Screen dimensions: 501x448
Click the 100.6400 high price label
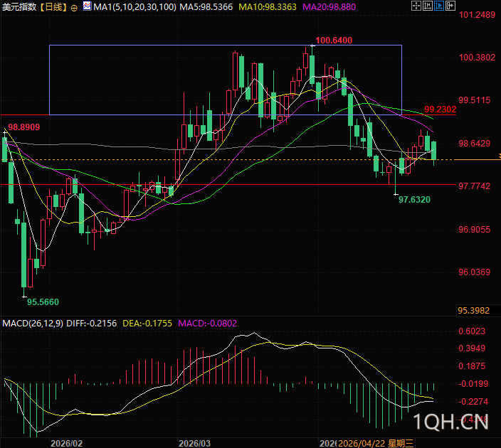(334, 41)
